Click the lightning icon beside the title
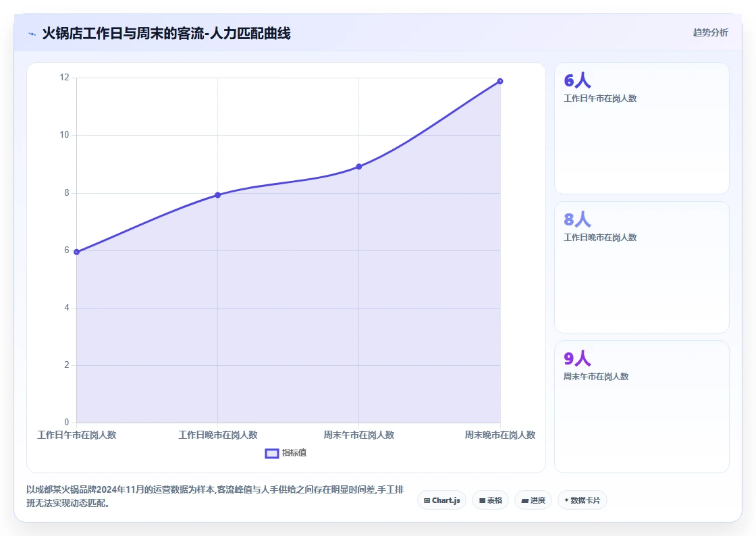Image resolution: width=756 pixels, height=536 pixels. coord(32,34)
